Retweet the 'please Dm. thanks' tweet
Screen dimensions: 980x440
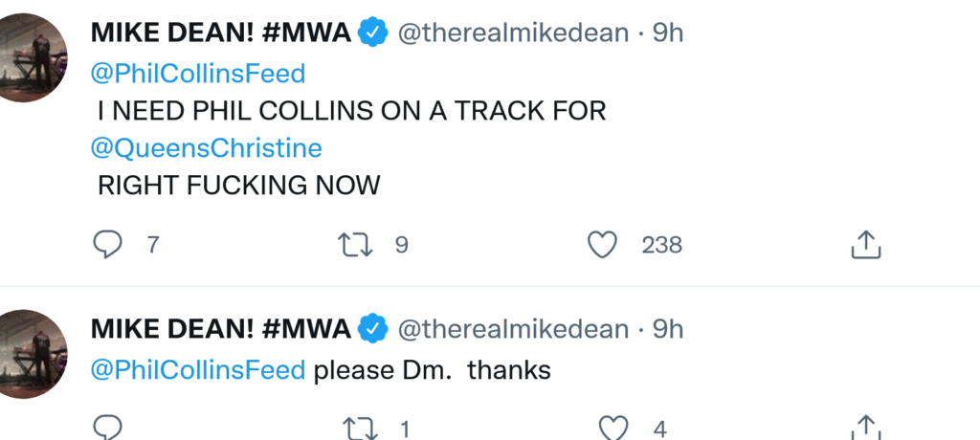(355, 429)
